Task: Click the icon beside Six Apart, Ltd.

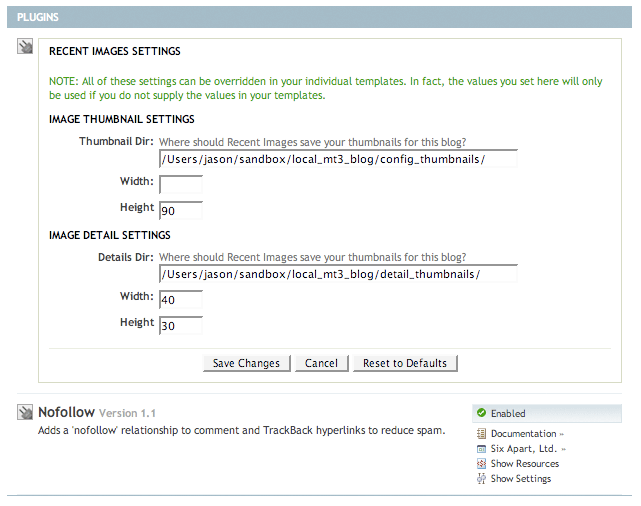Action: tap(482, 449)
